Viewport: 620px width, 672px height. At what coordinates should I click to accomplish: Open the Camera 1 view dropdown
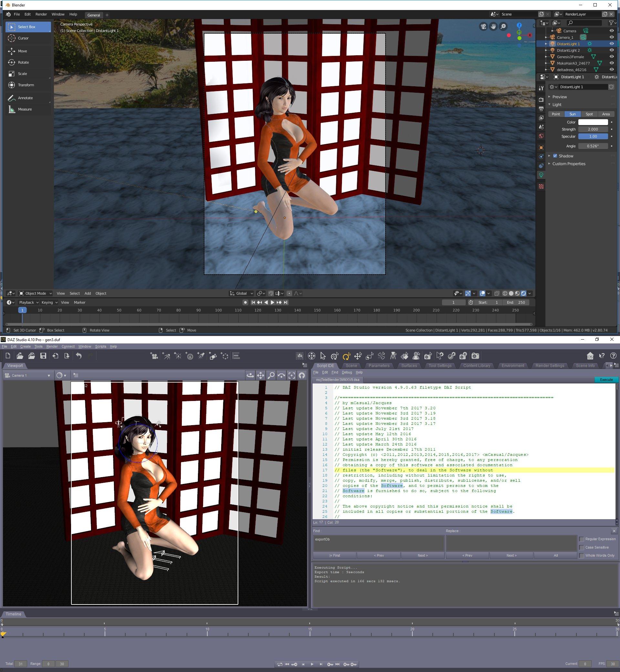28,376
